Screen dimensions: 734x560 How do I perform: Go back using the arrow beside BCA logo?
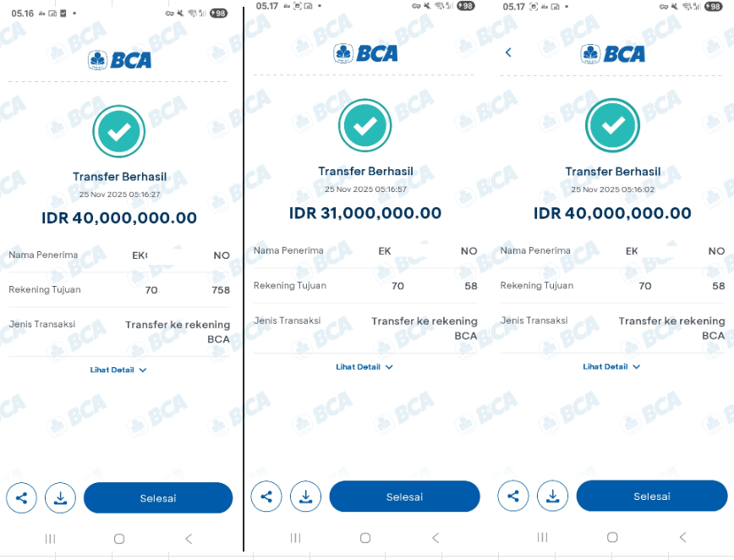point(508,52)
